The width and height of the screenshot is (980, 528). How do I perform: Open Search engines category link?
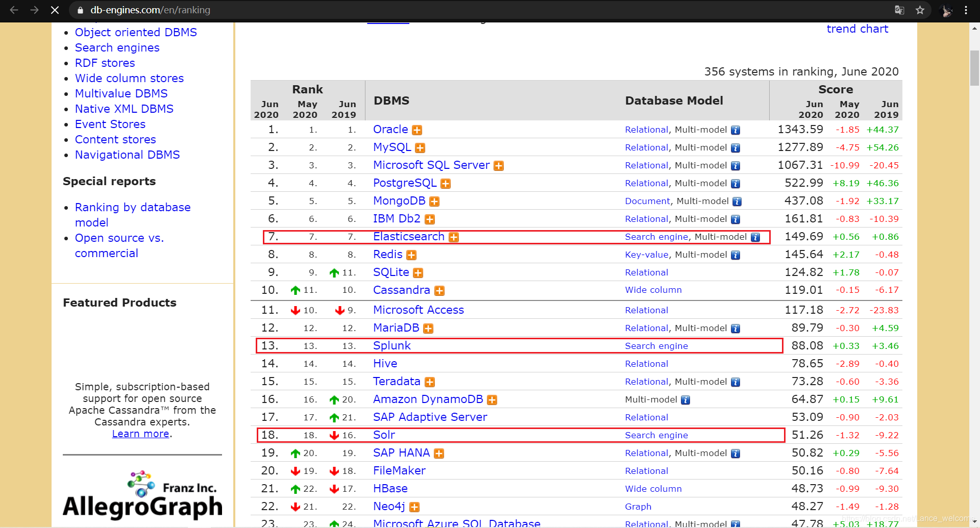click(x=117, y=47)
